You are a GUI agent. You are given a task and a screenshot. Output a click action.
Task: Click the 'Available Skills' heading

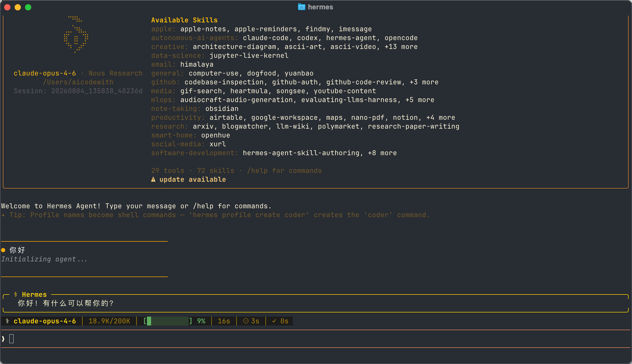(184, 20)
